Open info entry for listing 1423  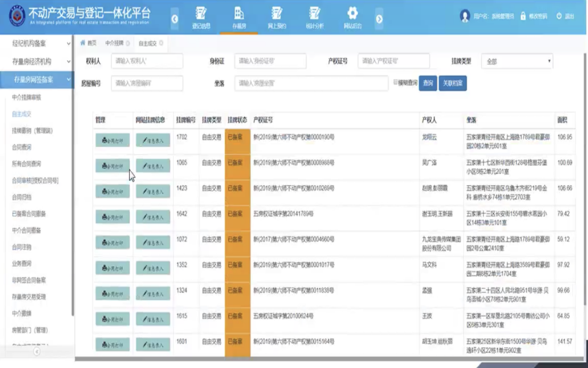153,191
